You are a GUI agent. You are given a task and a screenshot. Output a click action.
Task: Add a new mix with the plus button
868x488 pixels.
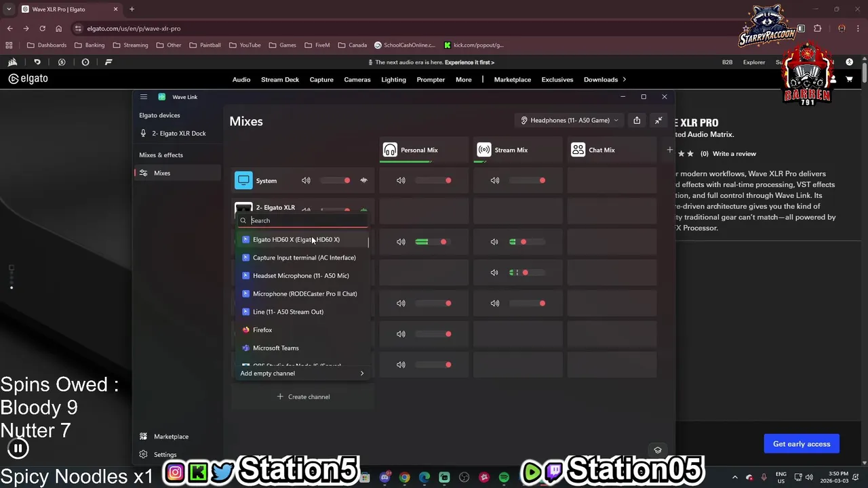click(669, 150)
